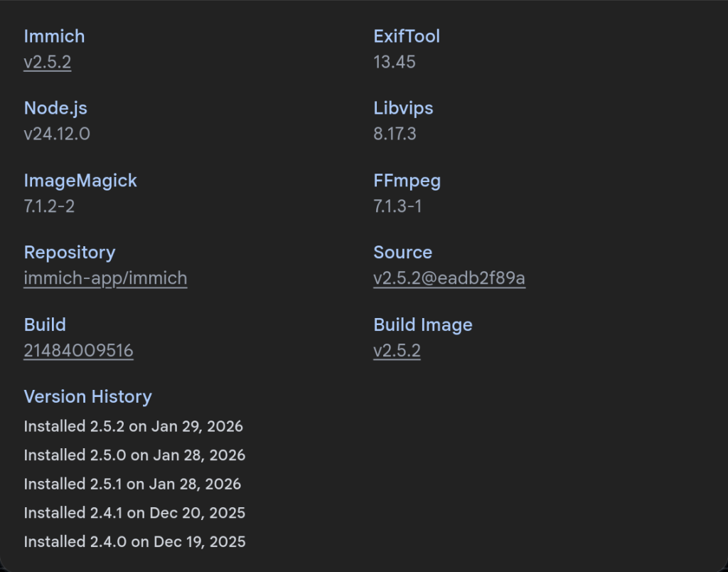
Task: Open the v2.5.2@eadb2f89a source link
Action: pos(449,278)
